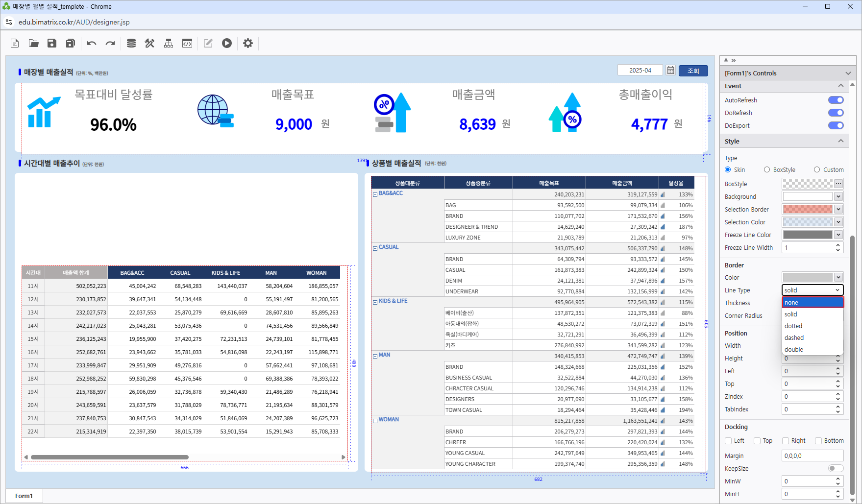Check the Docking Right checkbox
862x504 pixels.
pos(786,441)
